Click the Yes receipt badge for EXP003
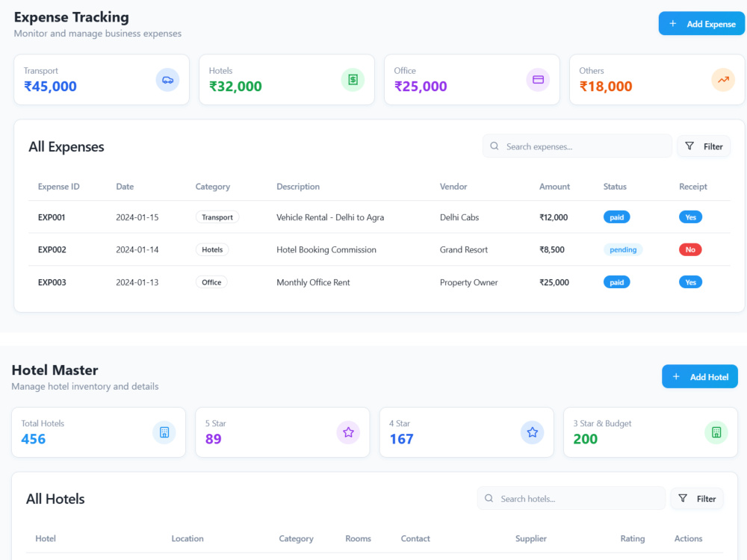The height and width of the screenshot is (560, 747). pos(690,282)
